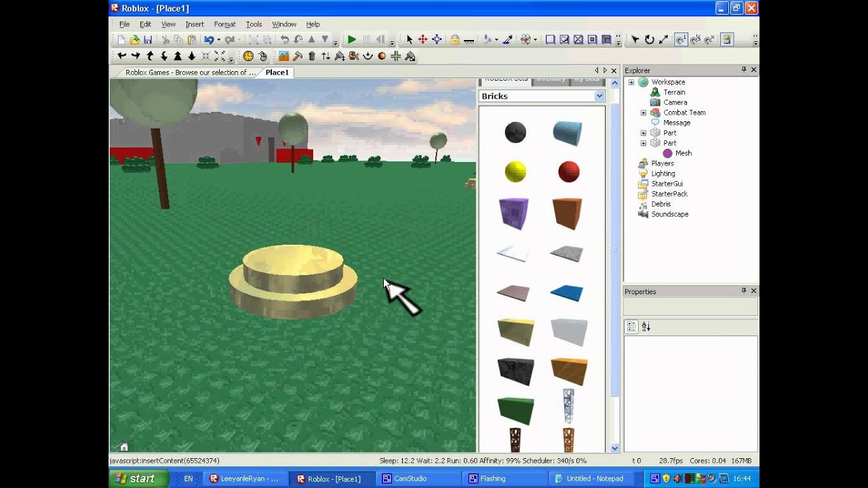Toggle the highlighted yellow notes toolbar icon
This screenshot has width=868, height=488.
[727, 40]
